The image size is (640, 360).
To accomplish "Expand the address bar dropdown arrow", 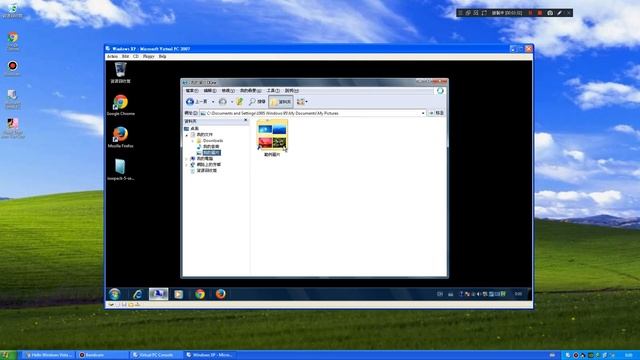I will coord(423,113).
